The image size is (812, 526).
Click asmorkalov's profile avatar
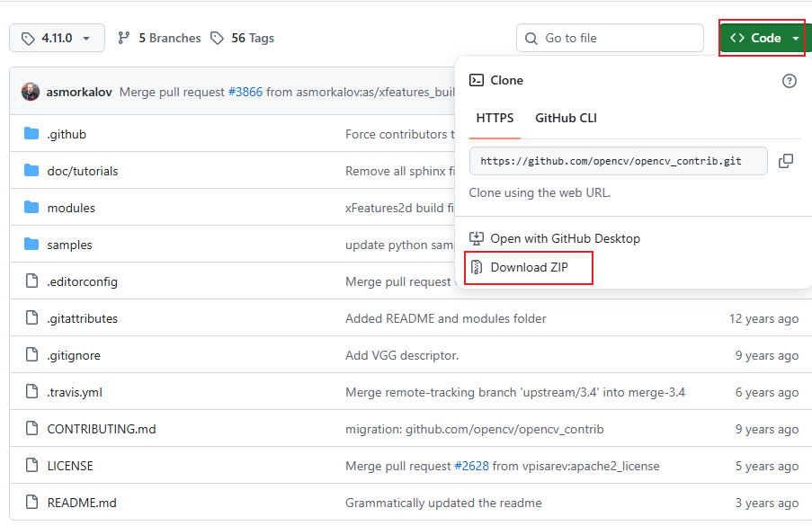(x=30, y=90)
